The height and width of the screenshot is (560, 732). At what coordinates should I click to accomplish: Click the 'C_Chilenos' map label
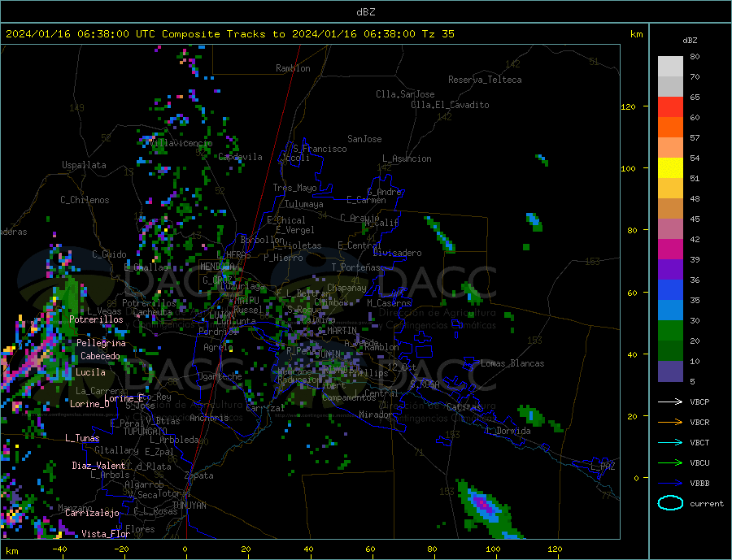[x=85, y=200]
